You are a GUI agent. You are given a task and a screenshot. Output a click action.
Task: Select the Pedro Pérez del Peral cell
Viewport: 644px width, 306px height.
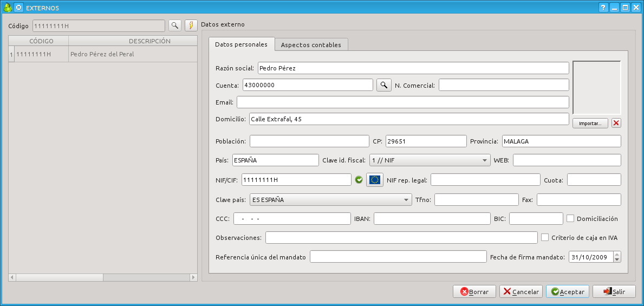(133, 54)
